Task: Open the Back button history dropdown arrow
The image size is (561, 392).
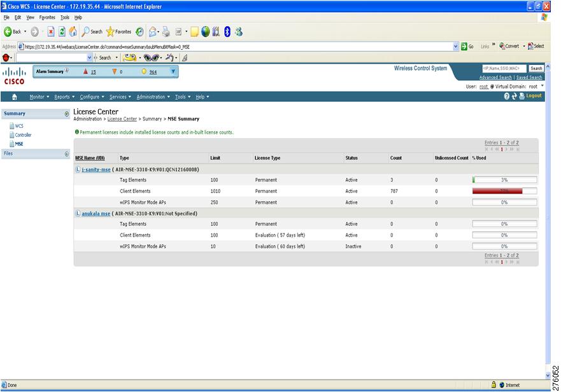Action: pos(25,32)
